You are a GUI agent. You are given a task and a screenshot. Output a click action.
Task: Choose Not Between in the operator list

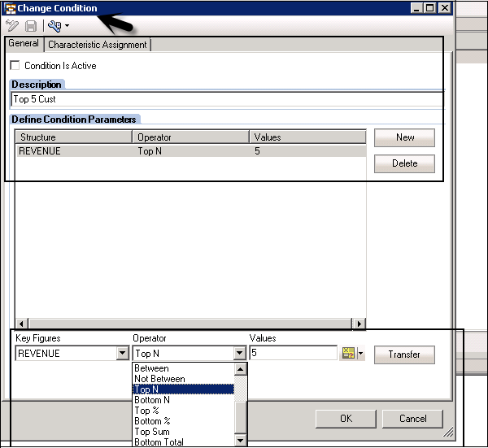(x=159, y=379)
